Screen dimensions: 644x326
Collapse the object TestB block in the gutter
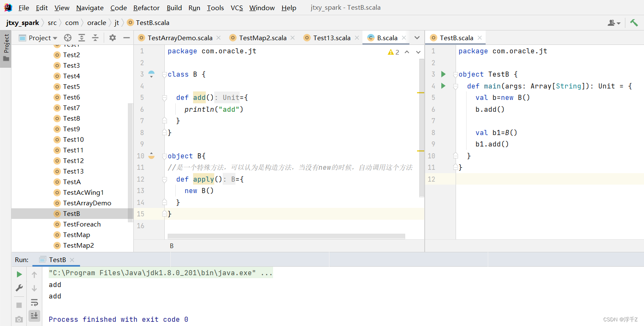(456, 74)
